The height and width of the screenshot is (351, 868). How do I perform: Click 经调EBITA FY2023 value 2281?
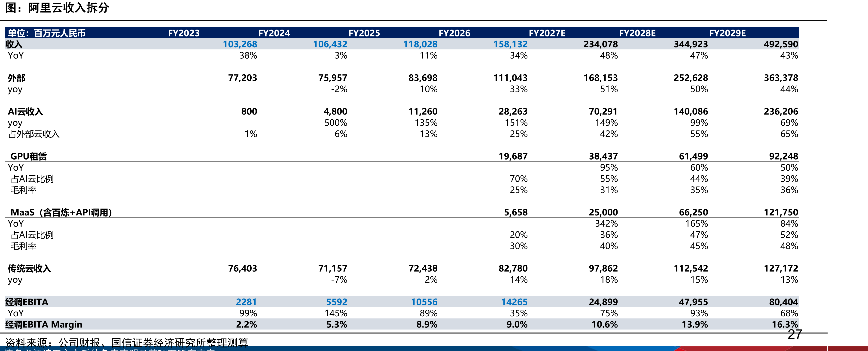click(246, 302)
